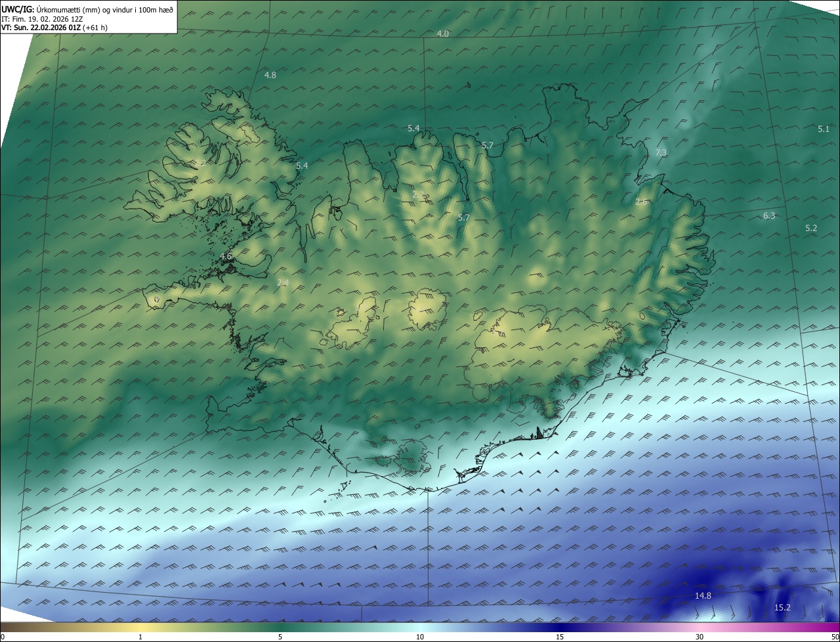This screenshot has width=840, height=642.
Task: Click the color scale tick labeled 1
Action: tap(140, 637)
